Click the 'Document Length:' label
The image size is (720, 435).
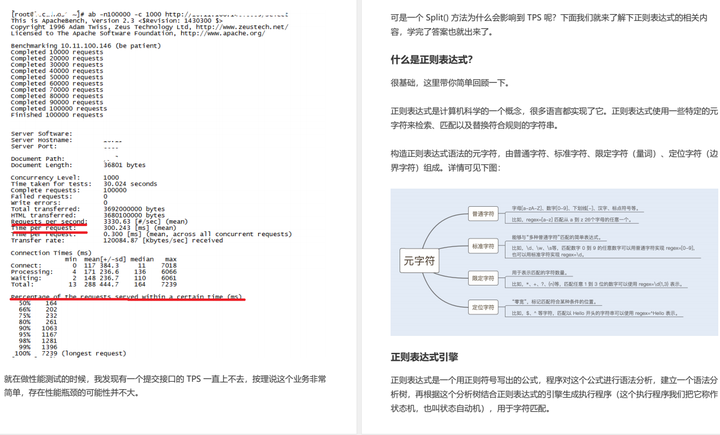41,165
